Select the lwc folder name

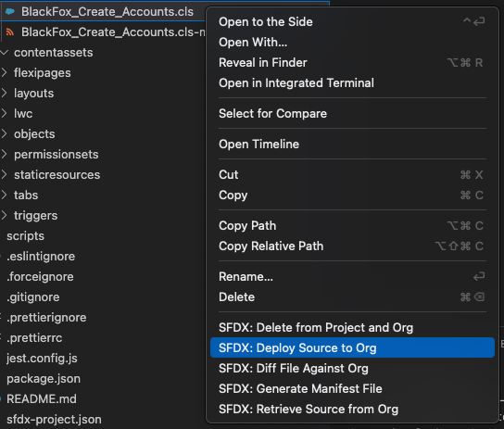point(23,113)
